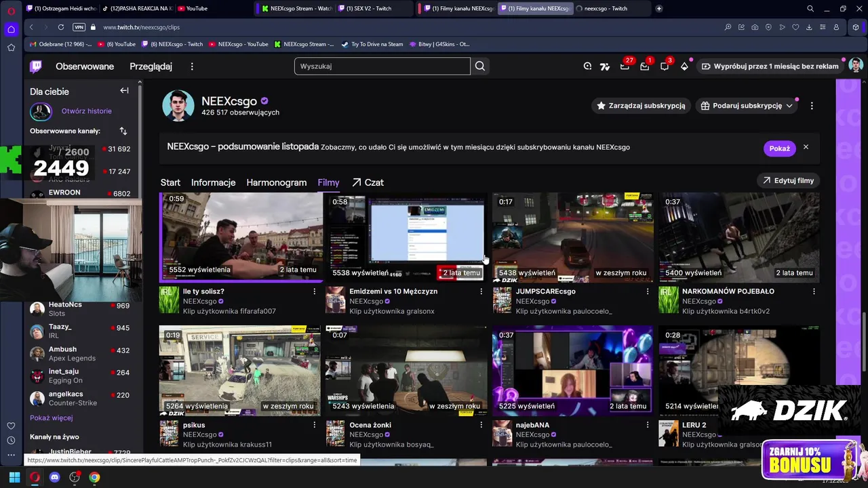Switch to the Informacje tab
868x488 pixels.
213,182
